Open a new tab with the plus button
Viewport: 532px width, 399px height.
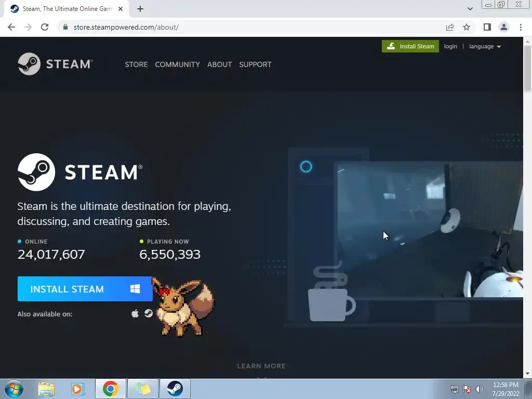(140, 9)
